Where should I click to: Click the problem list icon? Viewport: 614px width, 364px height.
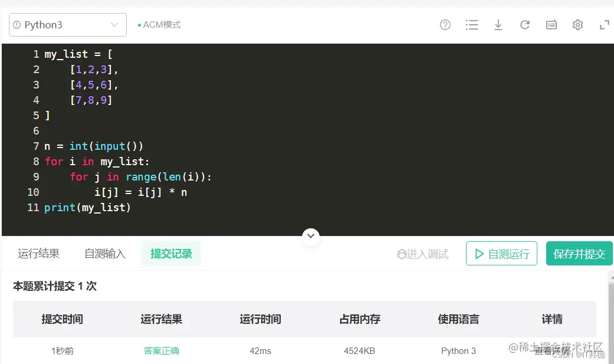[x=472, y=25]
